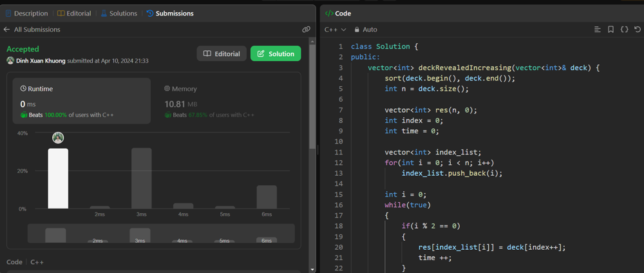The width and height of the screenshot is (644, 273).
Task: Click the 3ms bar in runtime chart
Action: coord(142,178)
